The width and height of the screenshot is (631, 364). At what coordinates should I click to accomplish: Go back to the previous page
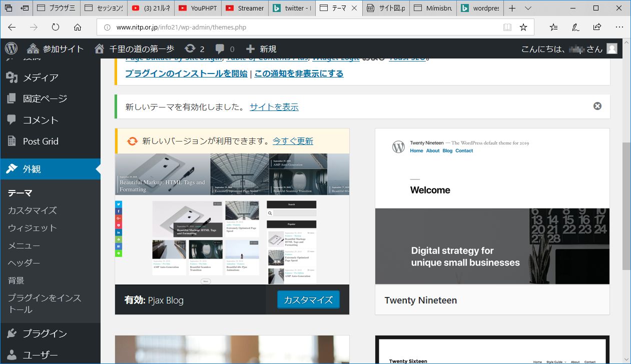pos(12,27)
